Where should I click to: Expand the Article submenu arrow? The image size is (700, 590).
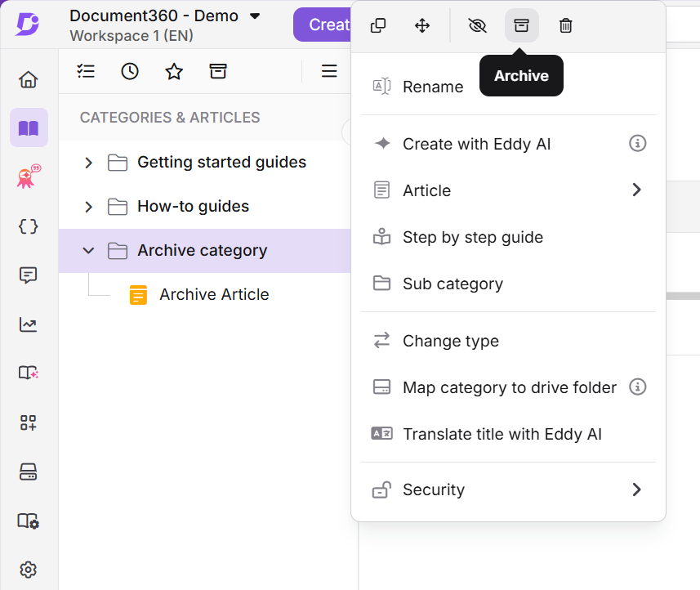click(x=637, y=190)
